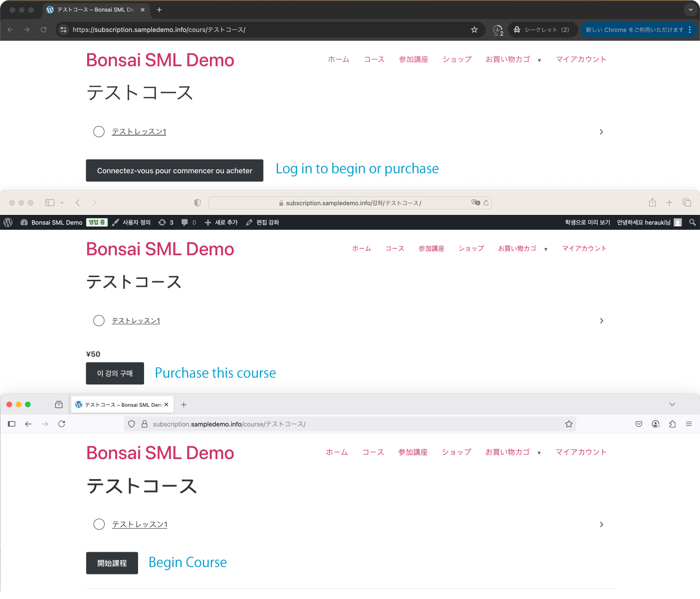
Task: Expand the Firefox tab list chevron
Action: pos(672,404)
